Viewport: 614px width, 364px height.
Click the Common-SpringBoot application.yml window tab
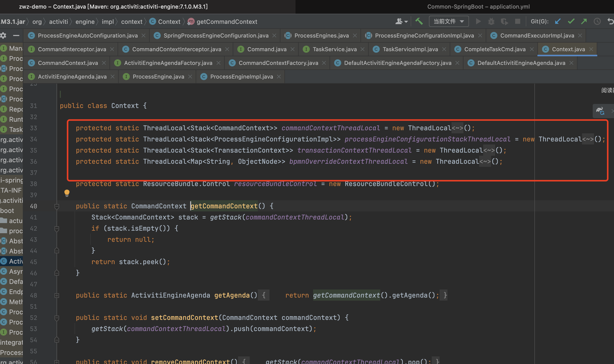point(478,7)
